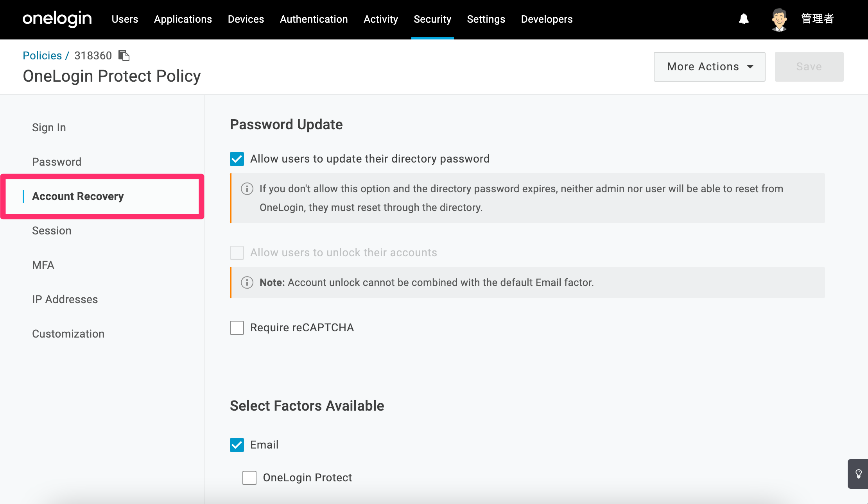Screen dimensions: 868x504
Task: Click the policy ID number 318360
Action: (x=93, y=55)
